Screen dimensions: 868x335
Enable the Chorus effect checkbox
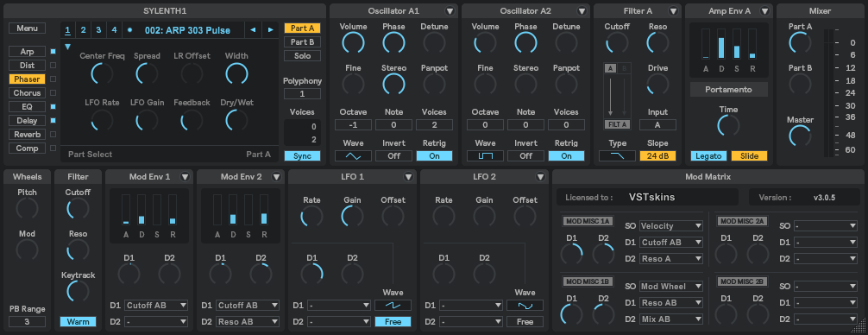coord(53,93)
